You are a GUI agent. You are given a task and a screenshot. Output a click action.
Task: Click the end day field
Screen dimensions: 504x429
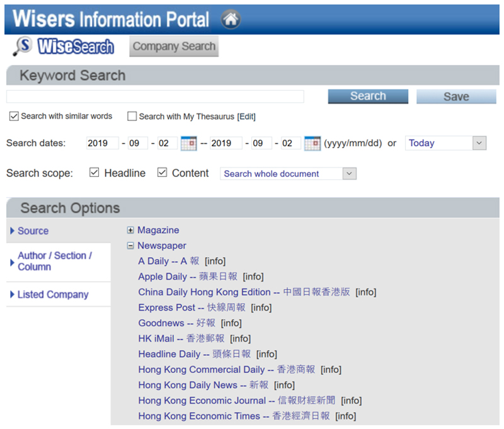tap(291, 143)
